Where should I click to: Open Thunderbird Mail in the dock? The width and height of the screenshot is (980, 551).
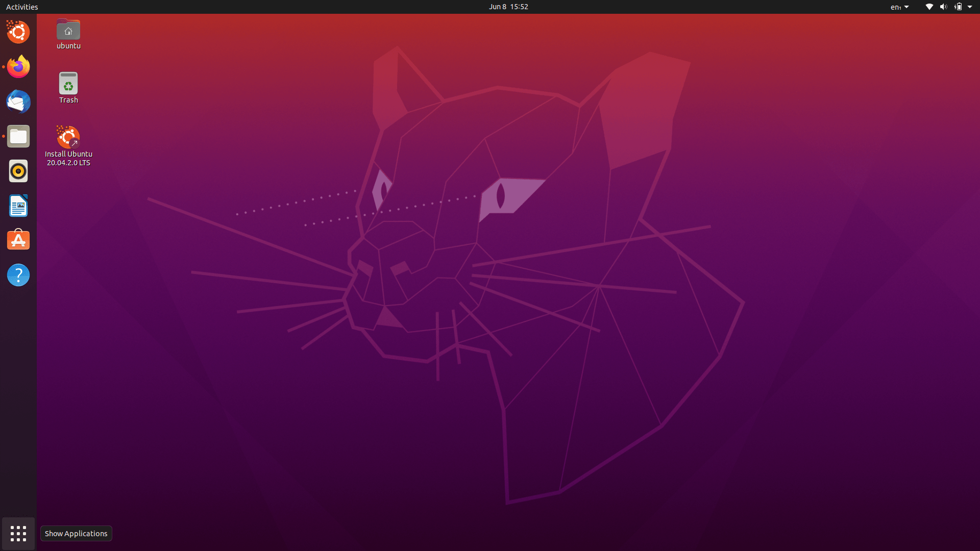point(18,102)
